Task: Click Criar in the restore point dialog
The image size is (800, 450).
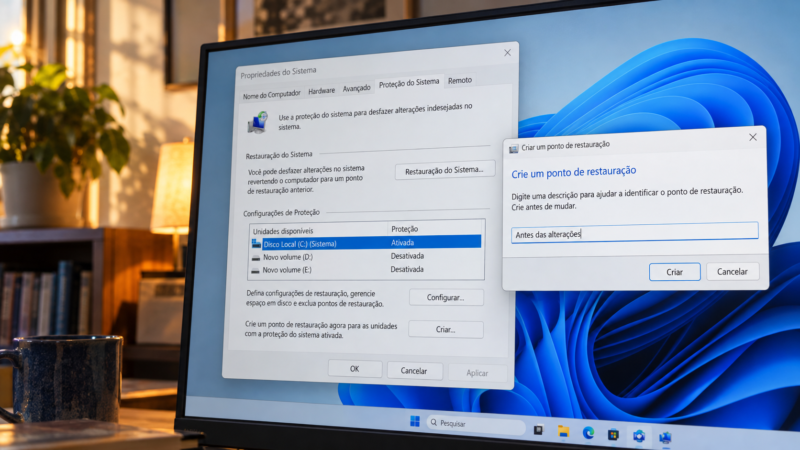Action: 674,272
